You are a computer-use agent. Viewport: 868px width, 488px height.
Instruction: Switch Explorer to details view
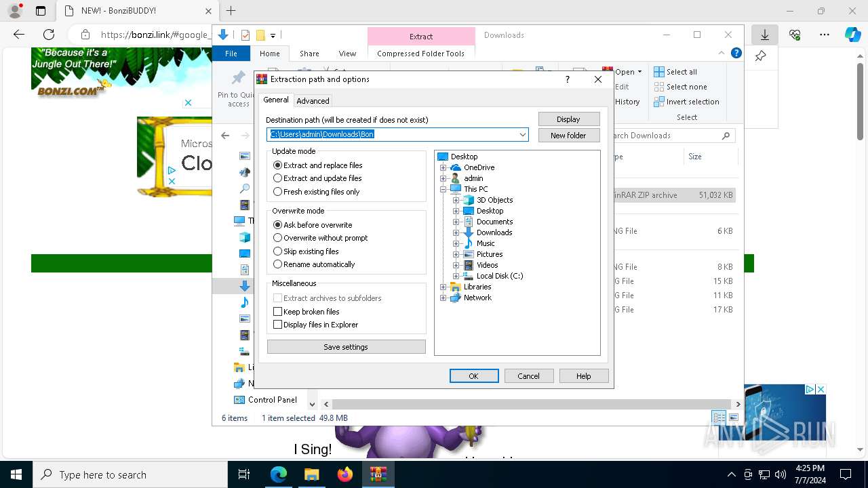point(718,418)
